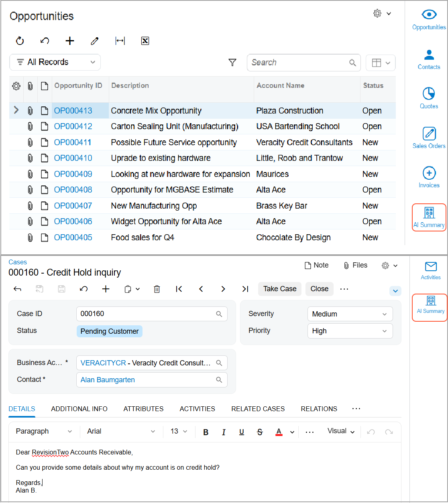Open the Alan Baumgarten contact link
This screenshot has width=448, height=503.
pyautogui.click(x=108, y=380)
